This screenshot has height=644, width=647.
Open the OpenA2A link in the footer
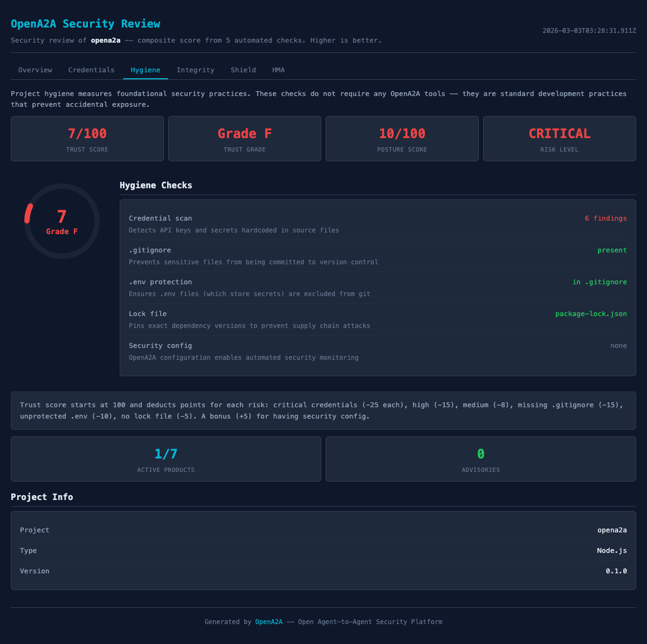pyautogui.click(x=269, y=621)
